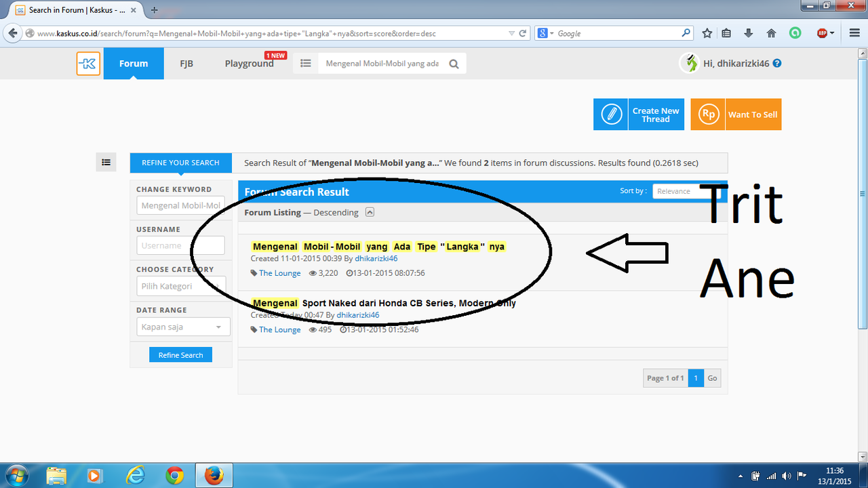
Task: Open the downloads arrow icon
Action: [749, 33]
